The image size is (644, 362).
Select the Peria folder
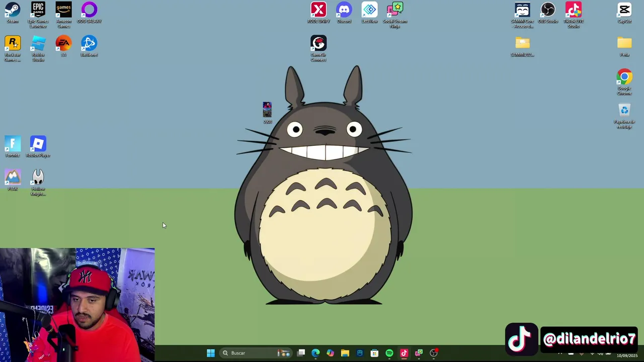tap(624, 46)
